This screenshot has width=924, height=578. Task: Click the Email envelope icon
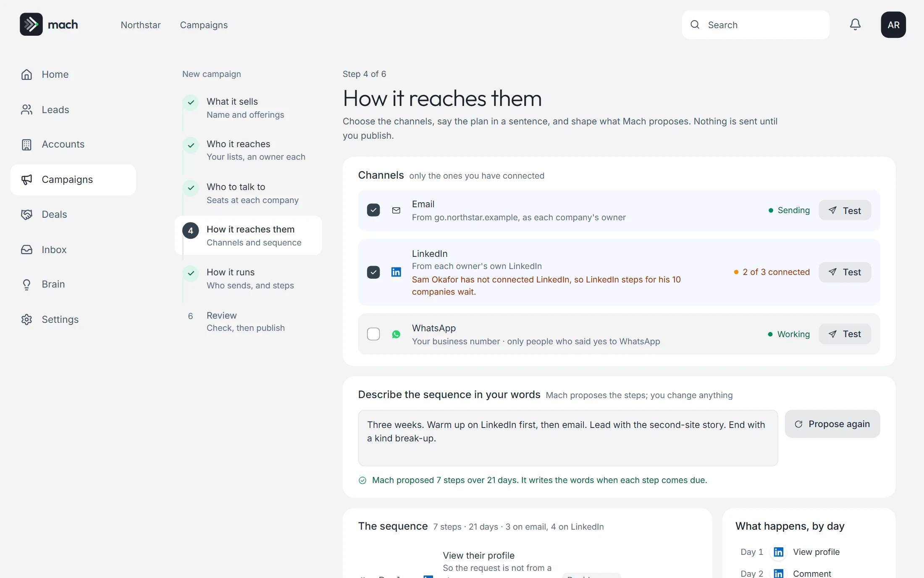(x=396, y=210)
